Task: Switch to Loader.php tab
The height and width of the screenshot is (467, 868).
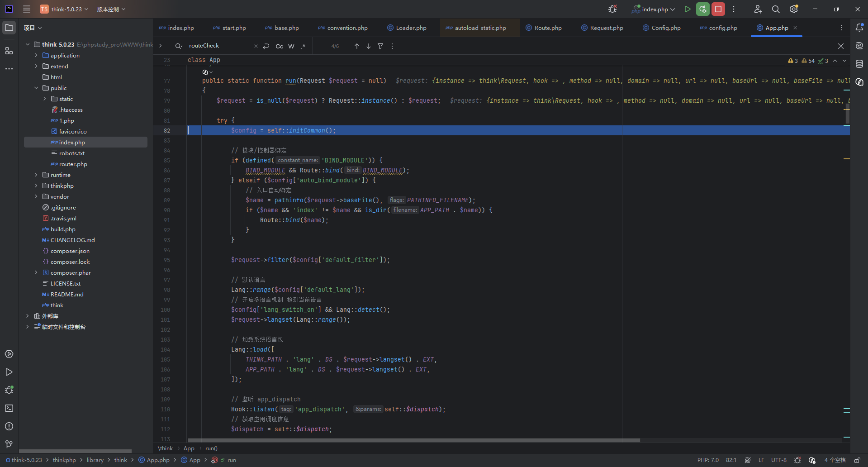Action: pos(407,28)
